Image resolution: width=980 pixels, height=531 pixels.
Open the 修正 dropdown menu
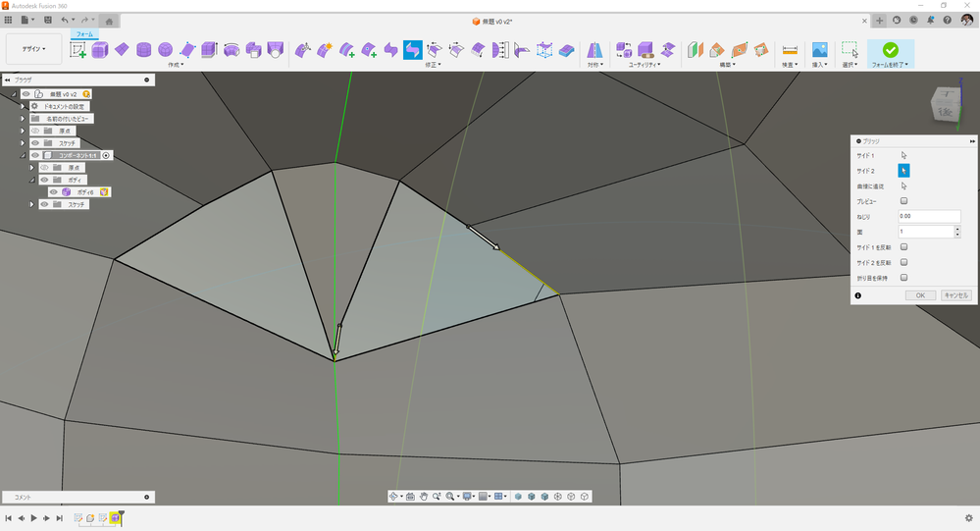(x=434, y=65)
